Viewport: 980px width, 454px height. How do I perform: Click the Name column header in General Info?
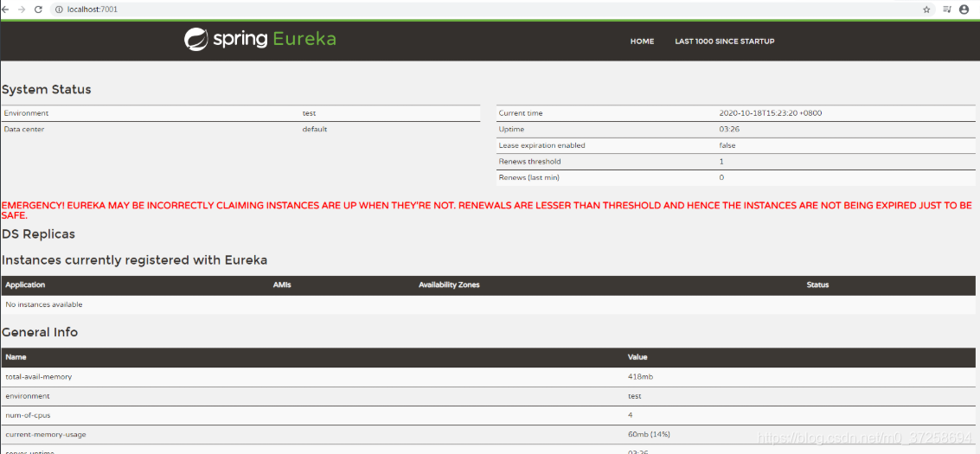(16, 357)
